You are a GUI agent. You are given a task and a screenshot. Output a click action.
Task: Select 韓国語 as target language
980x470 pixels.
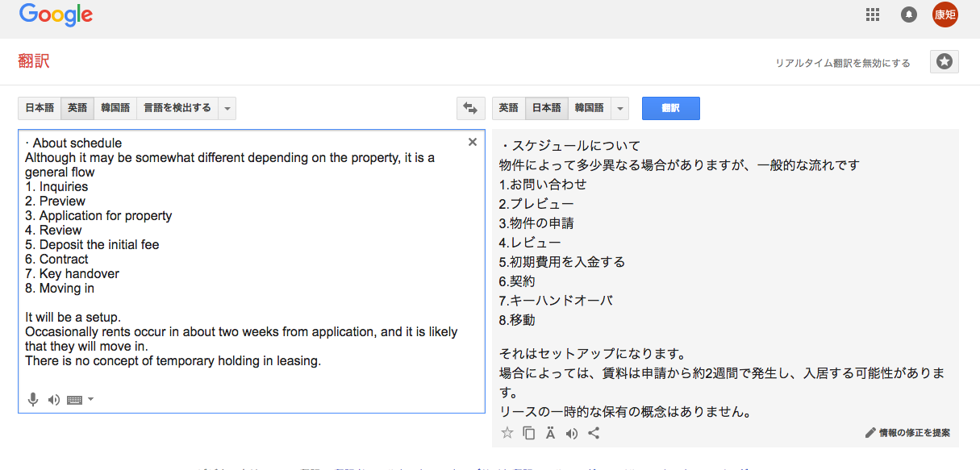(590, 108)
